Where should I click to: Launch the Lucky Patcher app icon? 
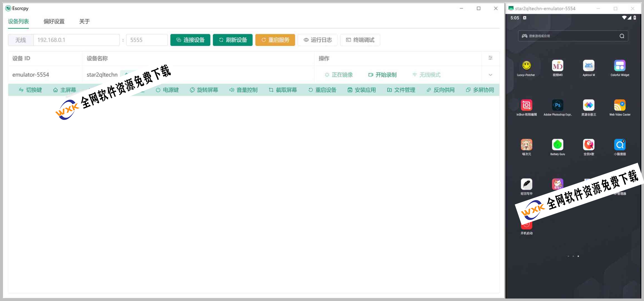tap(526, 66)
